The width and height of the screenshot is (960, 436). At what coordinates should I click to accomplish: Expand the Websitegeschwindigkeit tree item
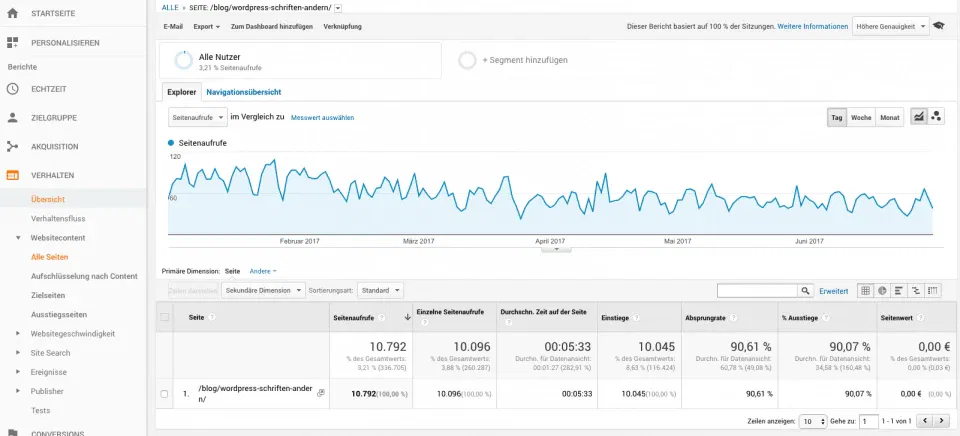click(17, 334)
